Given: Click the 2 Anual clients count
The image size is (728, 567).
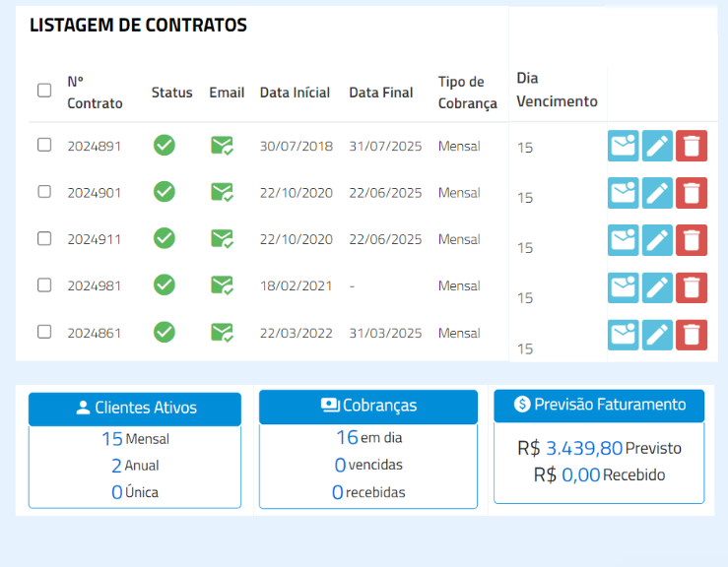Looking at the screenshot, I should 135,466.
